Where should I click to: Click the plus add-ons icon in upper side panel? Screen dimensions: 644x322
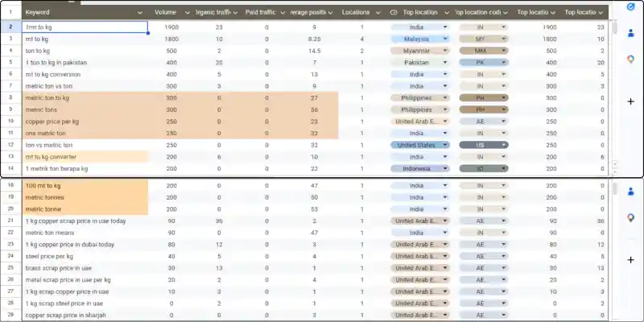tap(630, 101)
